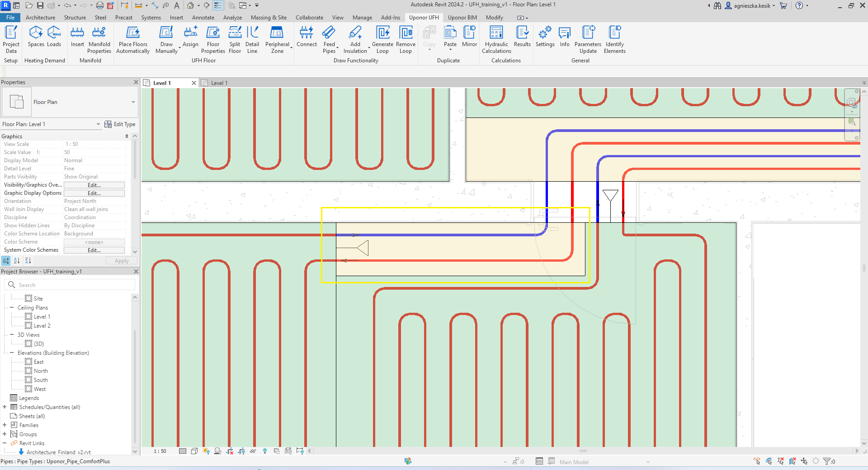Click the drawing area horizontal scrollbar
This screenshot has width=868, height=470.
pyautogui.click(x=583, y=451)
